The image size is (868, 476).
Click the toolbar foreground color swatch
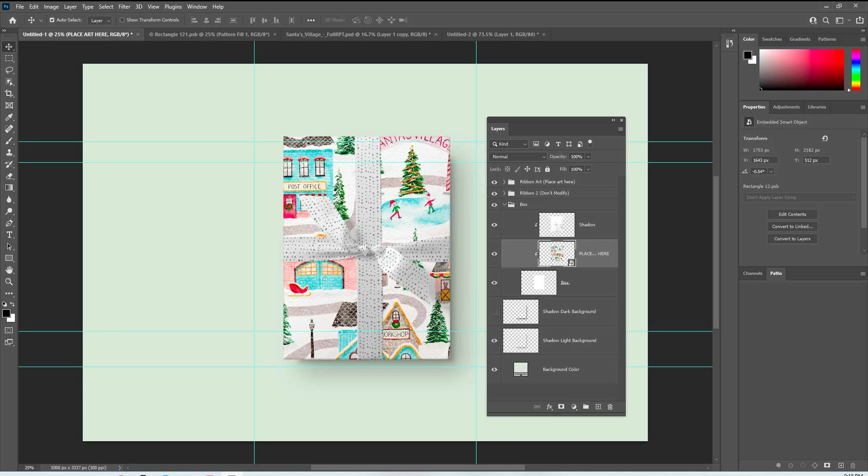[x=6, y=313]
